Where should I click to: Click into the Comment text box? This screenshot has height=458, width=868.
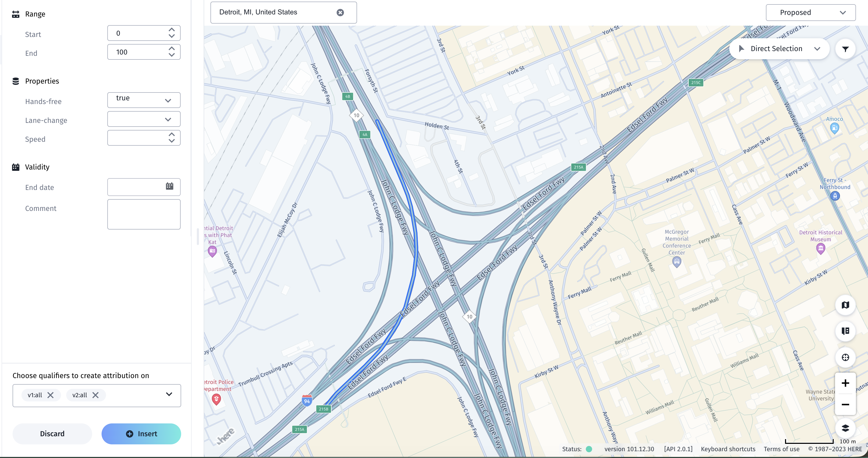tap(143, 214)
